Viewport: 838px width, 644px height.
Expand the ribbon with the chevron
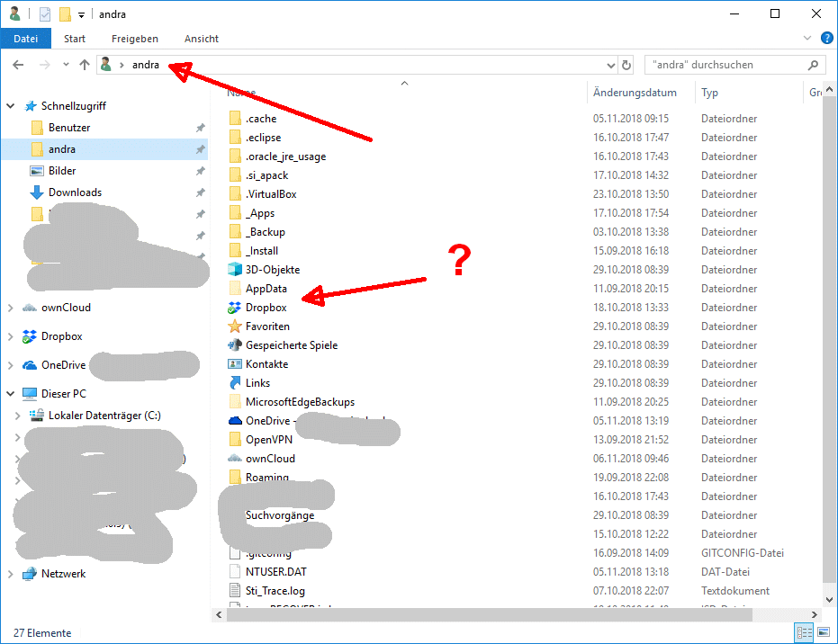click(x=807, y=38)
